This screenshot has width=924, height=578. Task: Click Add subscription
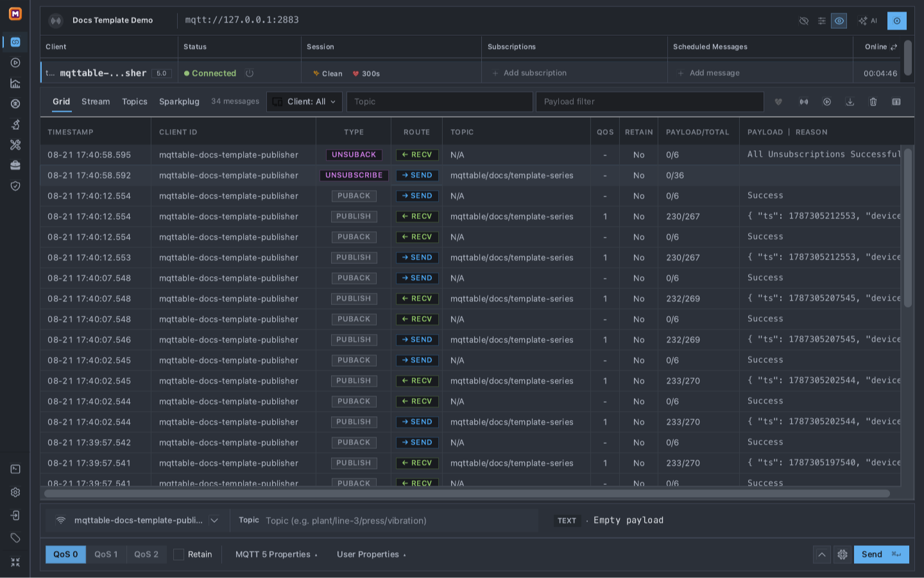coord(529,73)
